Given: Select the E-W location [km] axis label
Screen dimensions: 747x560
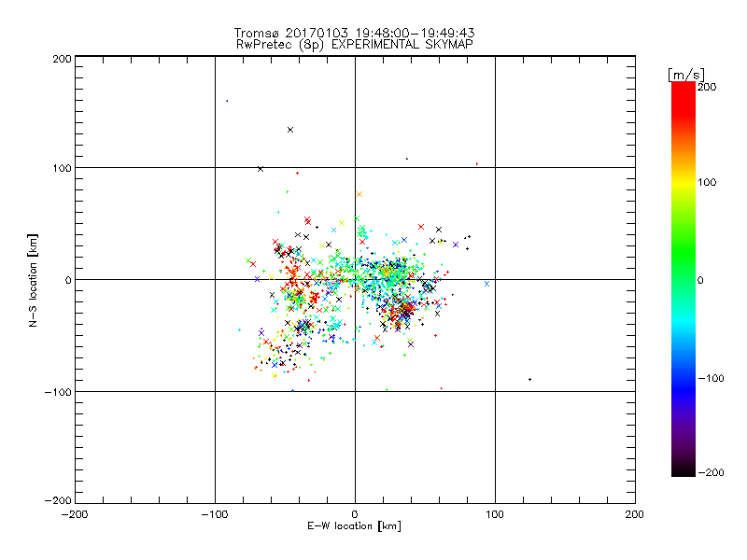Looking at the screenshot, I should (354, 526).
